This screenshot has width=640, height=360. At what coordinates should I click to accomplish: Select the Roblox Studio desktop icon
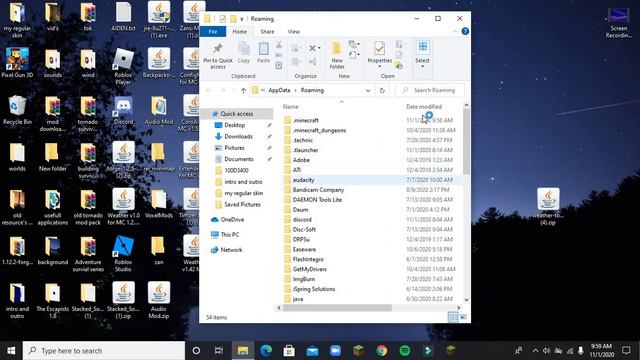(x=123, y=253)
